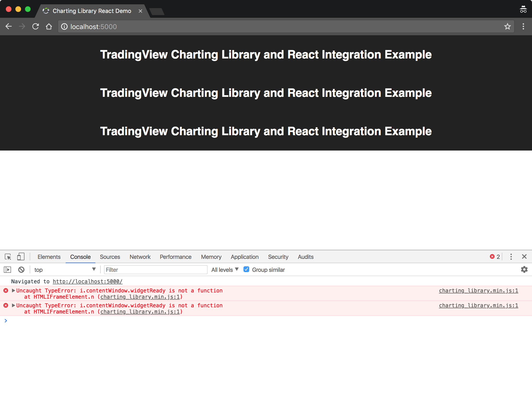
Task: Click the first 'widgetReady is not a function' message
Action: 119,291
